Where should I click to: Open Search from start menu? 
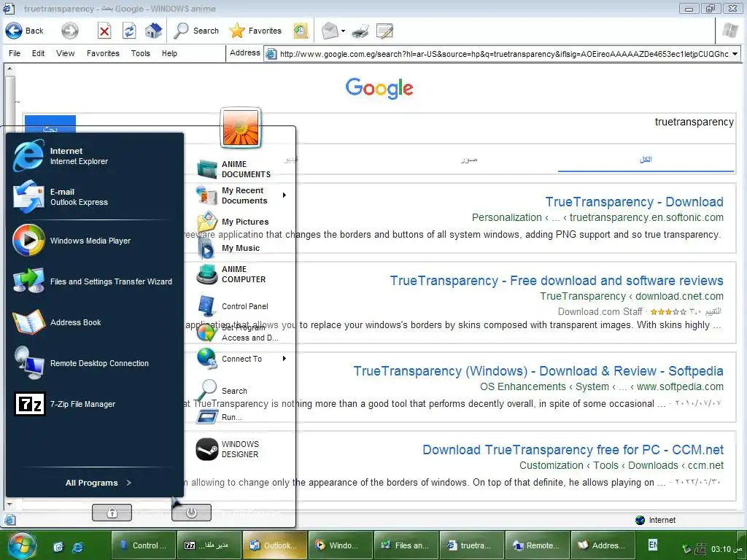(242, 391)
